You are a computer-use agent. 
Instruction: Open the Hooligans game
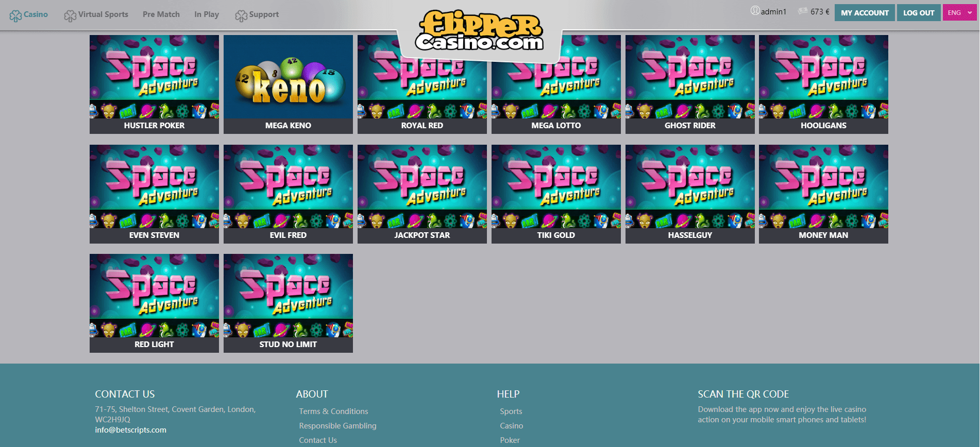click(x=823, y=84)
